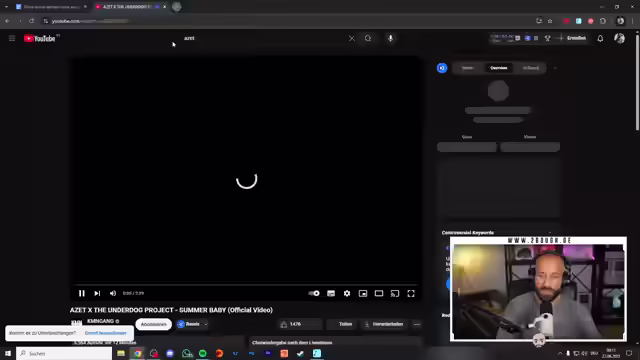640x360 pixels.
Task: Click the blue round extension icon in the sidebar
Action: (442, 68)
